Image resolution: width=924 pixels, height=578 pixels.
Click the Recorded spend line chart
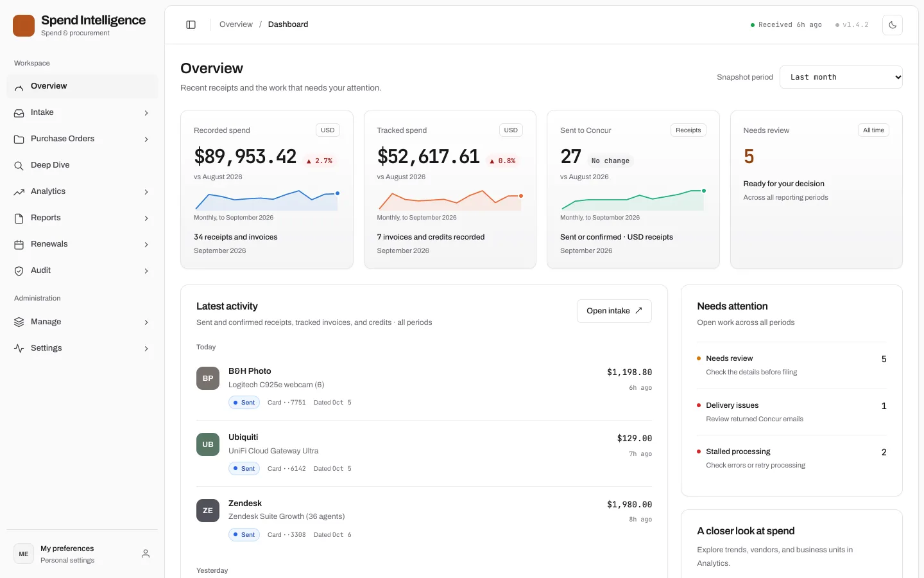pyautogui.click(x=267, y=200)
